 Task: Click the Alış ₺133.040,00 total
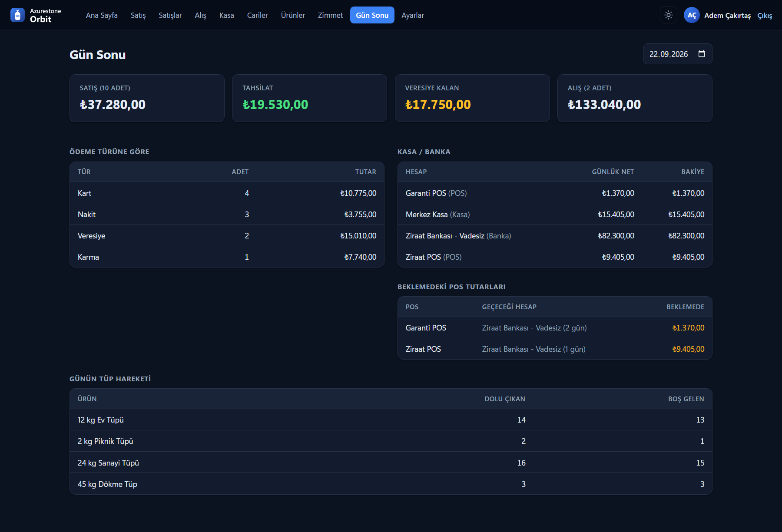pos(604,105)
